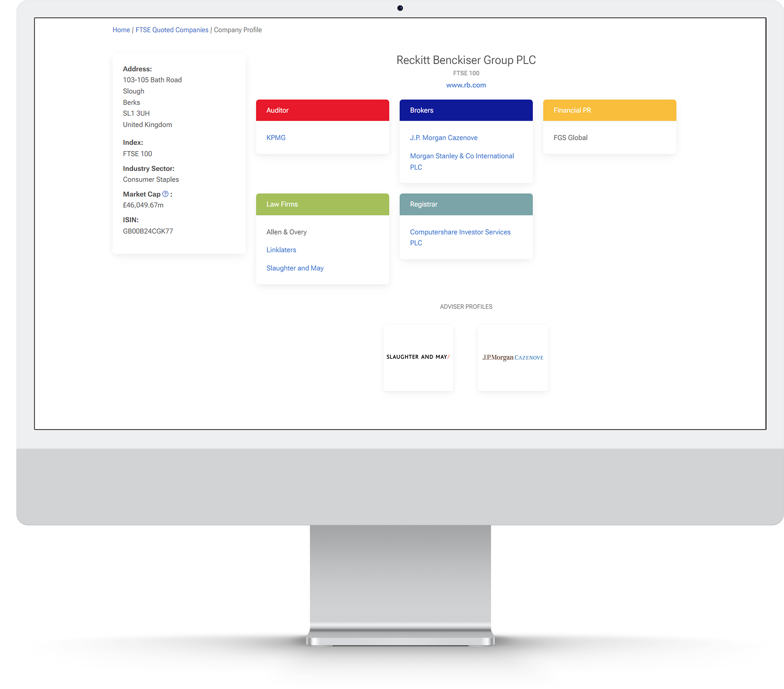Viewport: 784px width, 689px height.
Task: Open Computershare Investor Services PLC registrar
Action: [x=461, y=236]
